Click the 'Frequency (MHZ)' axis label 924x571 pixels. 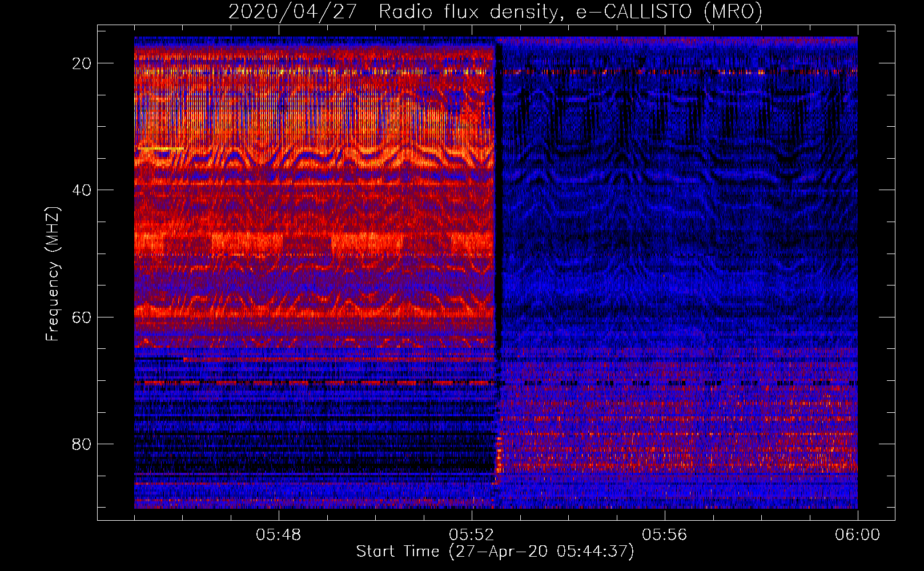coord(52,274)
